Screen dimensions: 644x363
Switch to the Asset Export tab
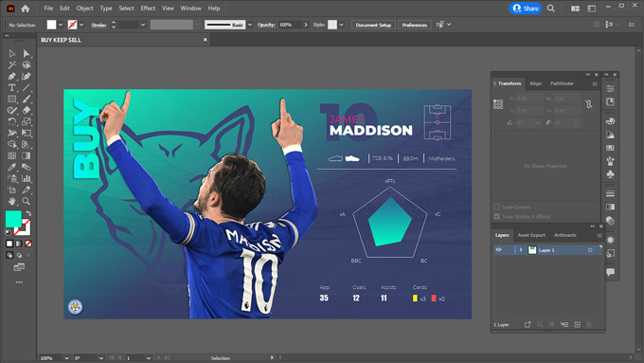tap(531, 235)
